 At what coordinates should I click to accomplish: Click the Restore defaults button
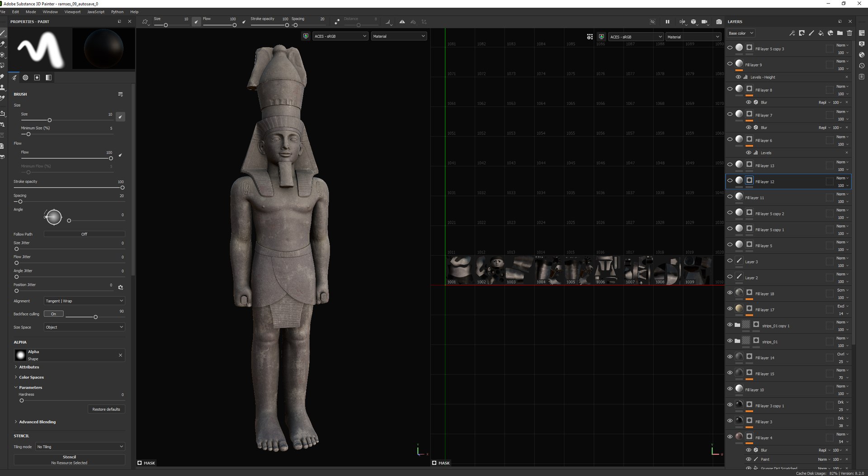(106, 410)
